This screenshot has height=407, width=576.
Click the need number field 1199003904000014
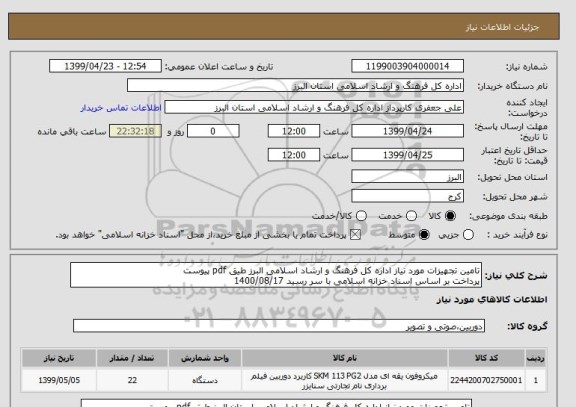[407, 66]
